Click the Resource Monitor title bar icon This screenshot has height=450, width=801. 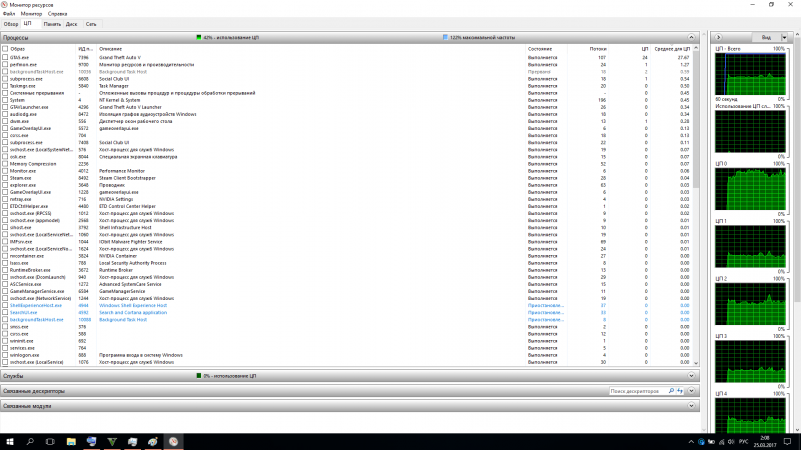(x=4, y=5)
